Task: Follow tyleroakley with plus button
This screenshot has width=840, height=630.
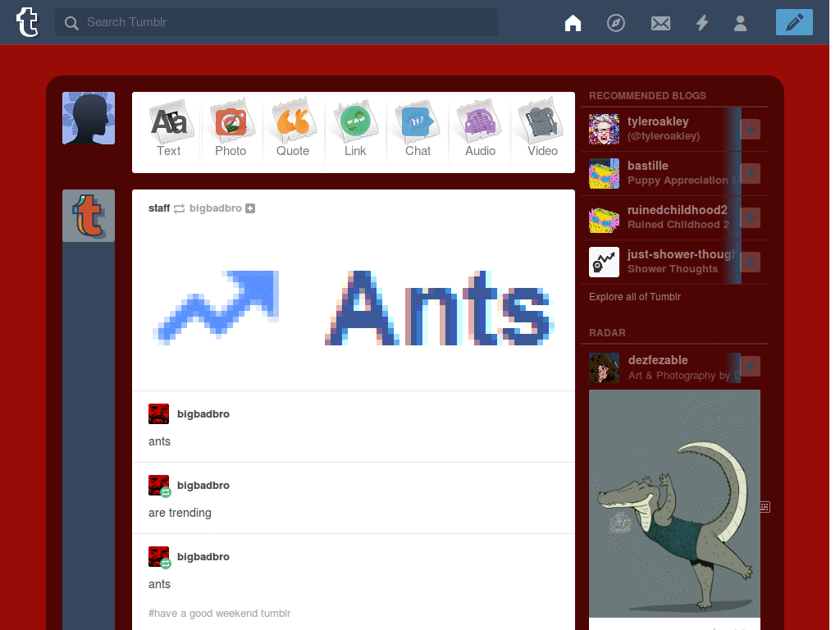Action: tap(750, 129)
